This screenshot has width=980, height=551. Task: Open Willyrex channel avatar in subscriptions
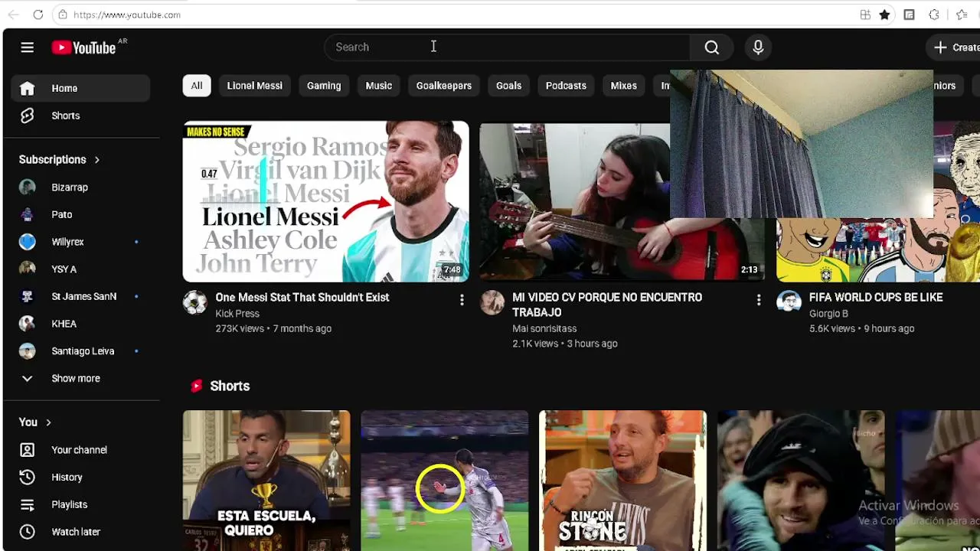point(28,242)
